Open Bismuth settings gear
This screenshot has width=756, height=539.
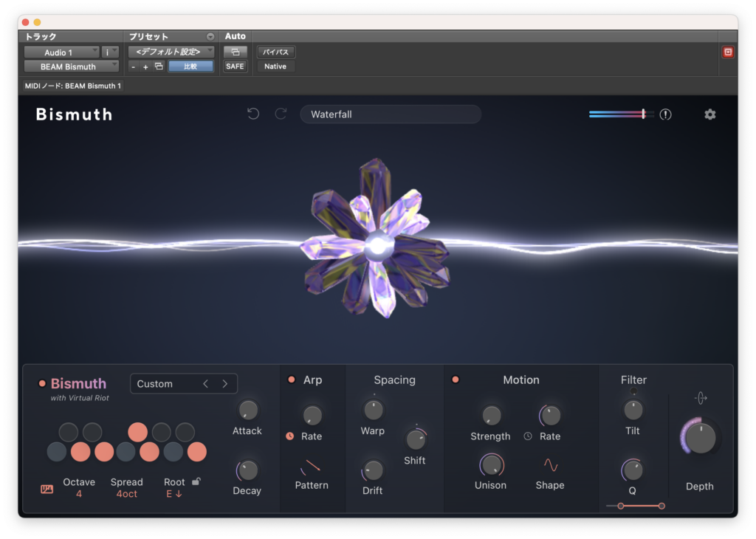coord(709,114)
